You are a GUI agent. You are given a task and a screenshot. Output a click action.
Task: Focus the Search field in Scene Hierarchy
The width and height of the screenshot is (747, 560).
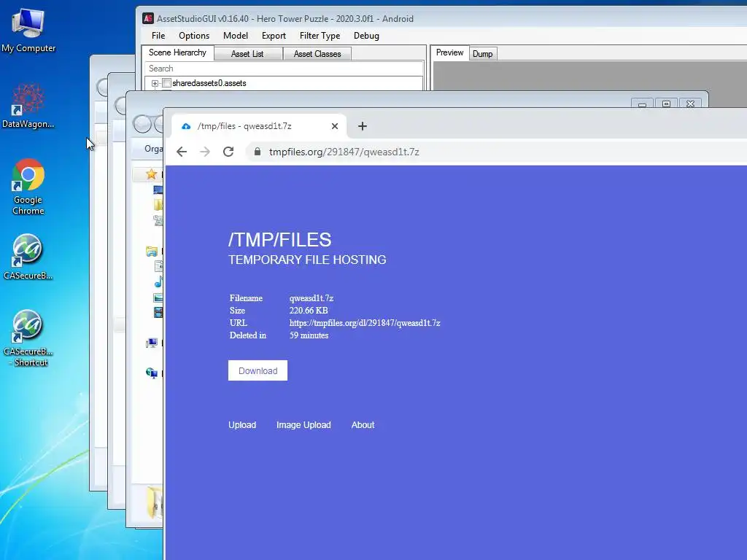click(x=284, y=69)
